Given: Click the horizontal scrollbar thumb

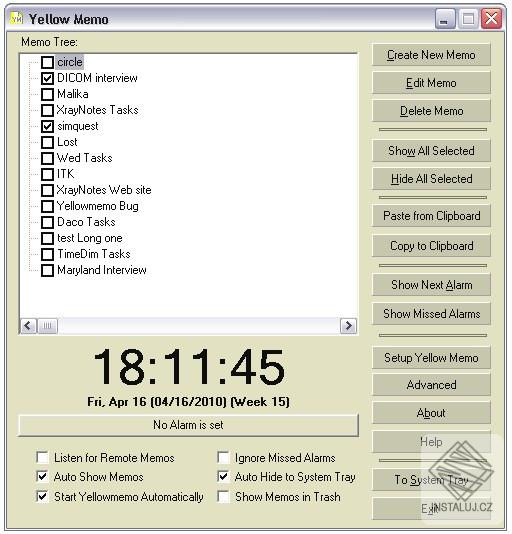Looking at the screenshot, I should [47, 326].
